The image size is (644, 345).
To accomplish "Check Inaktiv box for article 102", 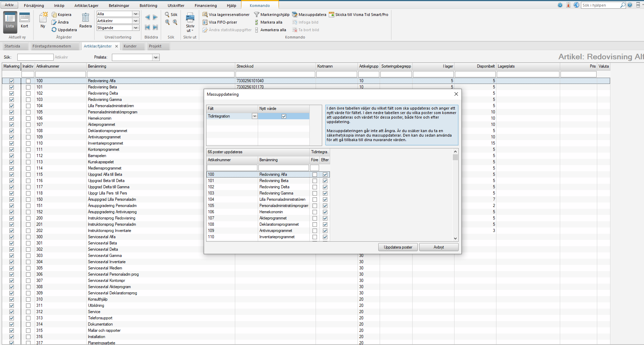I will tap(28, 93).
